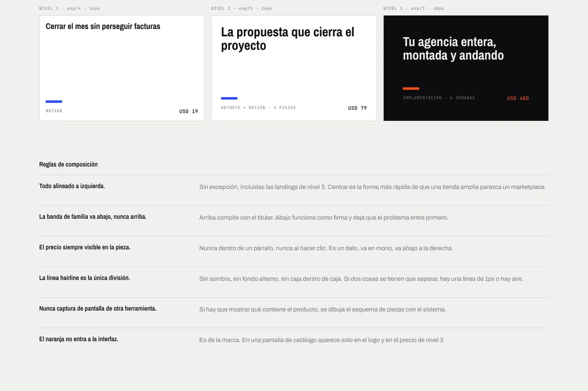Select the rule 'El naranja no entra a la interfaz.'

pos(79,339)
